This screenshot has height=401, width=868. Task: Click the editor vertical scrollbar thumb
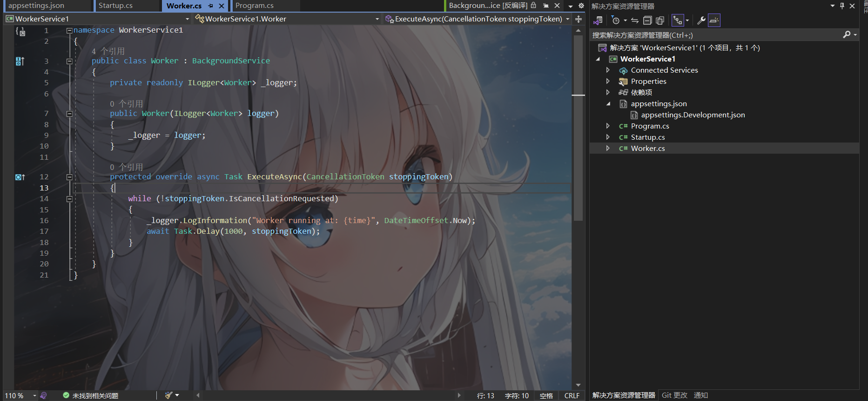pyautogui.click(x=579, y=128)
